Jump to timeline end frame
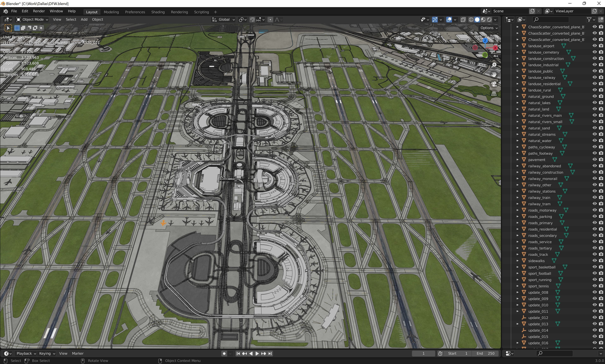The height and width of the screenshot is (364, 605). (270, 353)
